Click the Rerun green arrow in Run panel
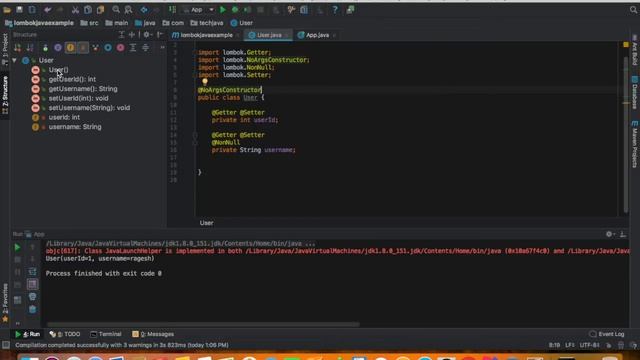Image resolution: width=640 pixels, height=360 pixels. click(17, 247)
